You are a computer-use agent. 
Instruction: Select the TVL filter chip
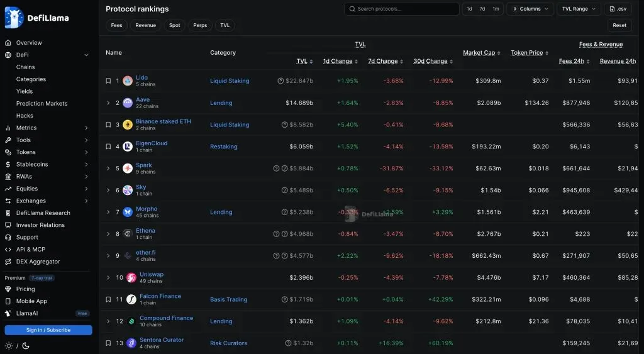point(225,25)
